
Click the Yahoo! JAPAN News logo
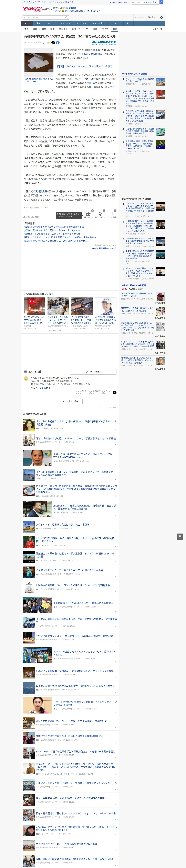(x=37, y=9)
